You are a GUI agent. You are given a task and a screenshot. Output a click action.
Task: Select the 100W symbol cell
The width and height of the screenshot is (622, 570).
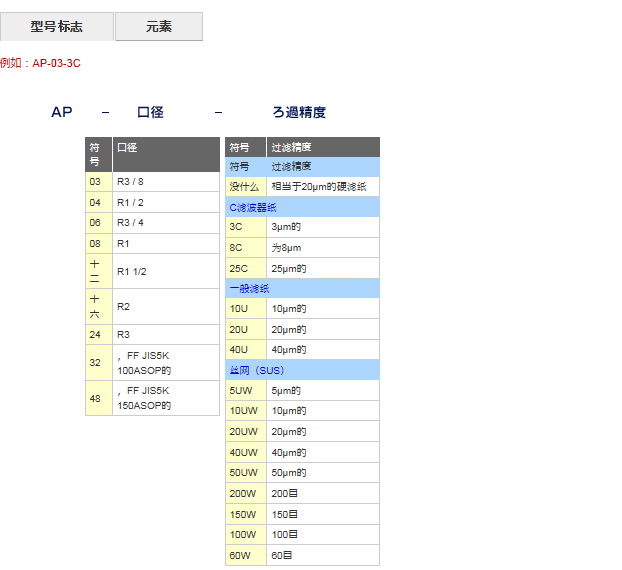pos(246,534)
